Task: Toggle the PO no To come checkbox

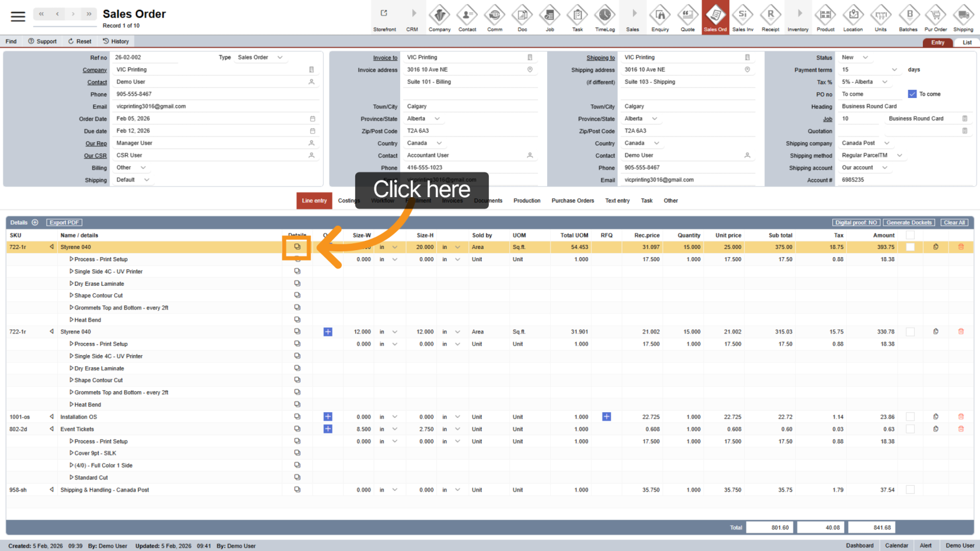Action: [912, 94]
